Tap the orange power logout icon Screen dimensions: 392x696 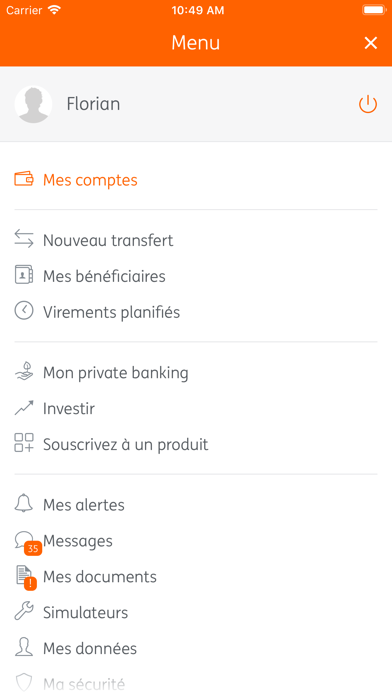click(368, 104)
